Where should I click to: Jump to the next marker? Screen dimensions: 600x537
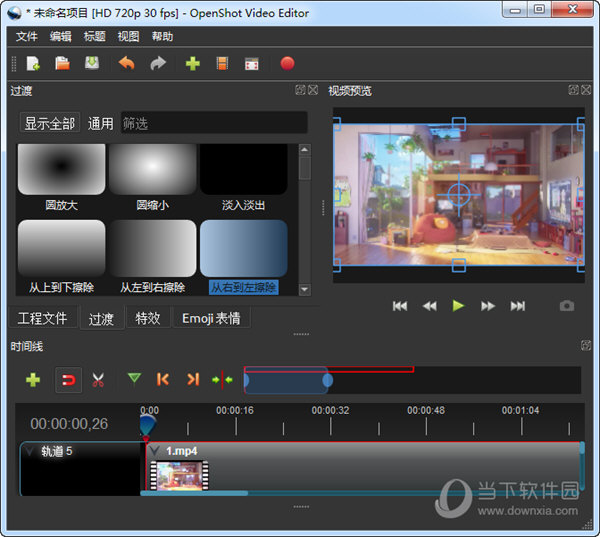pyautogui.click(x=193, y=379)
